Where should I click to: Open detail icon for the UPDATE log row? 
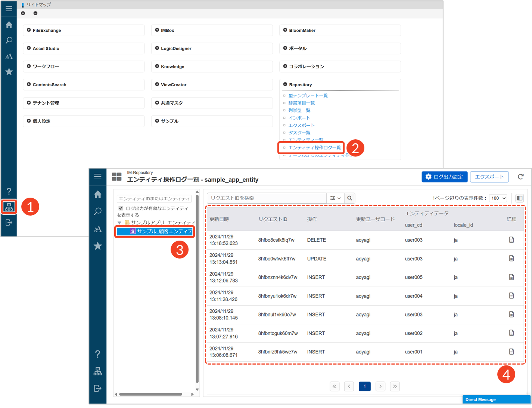click(511, 259)
